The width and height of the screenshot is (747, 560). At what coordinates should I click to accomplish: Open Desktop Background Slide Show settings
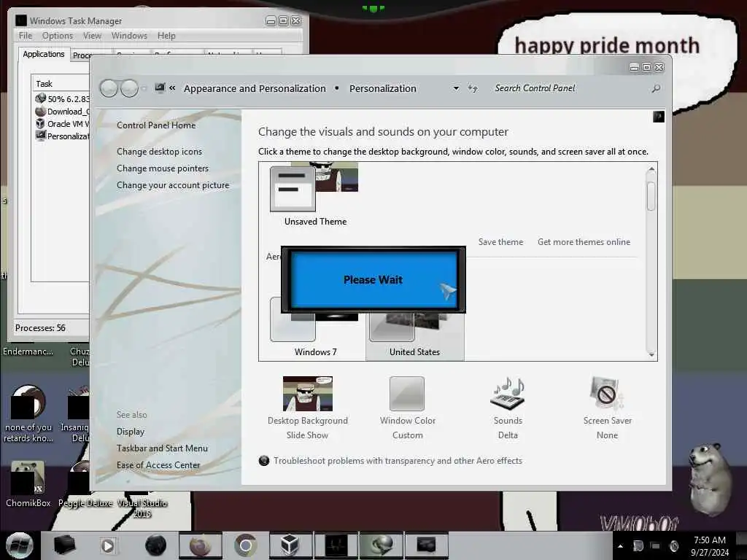[308, 408]
